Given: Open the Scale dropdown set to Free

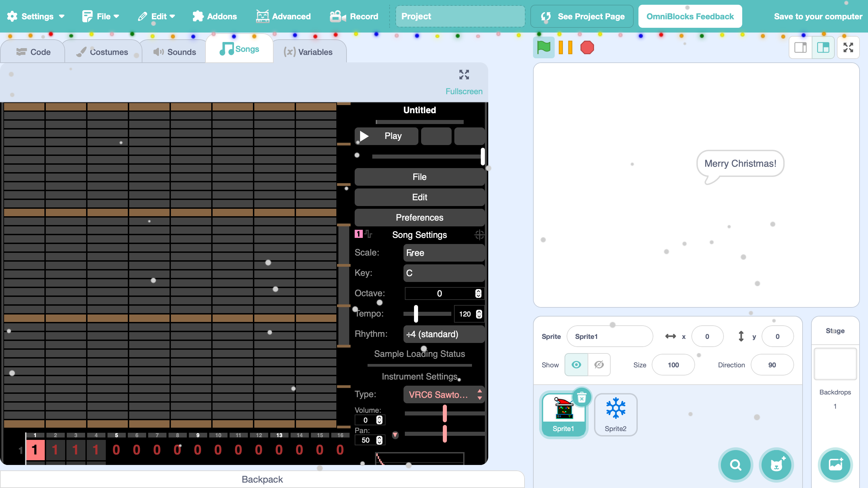Looking at the screenshot, I should [x=443, y=253].
